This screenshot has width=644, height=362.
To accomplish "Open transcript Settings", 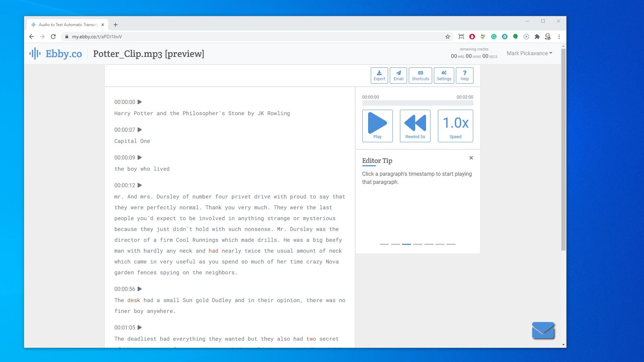I will [x=444, y=75].
